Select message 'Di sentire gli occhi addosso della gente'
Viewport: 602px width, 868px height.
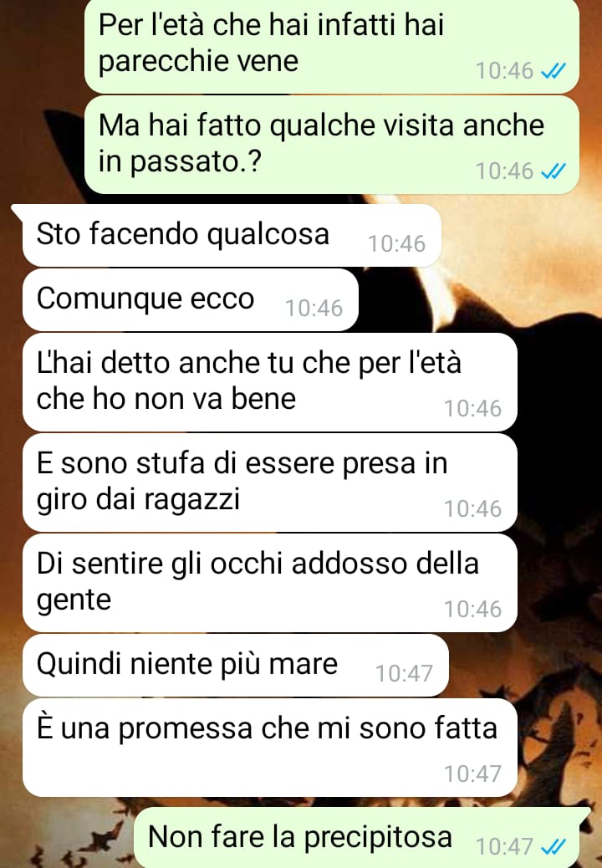(270, 583)
